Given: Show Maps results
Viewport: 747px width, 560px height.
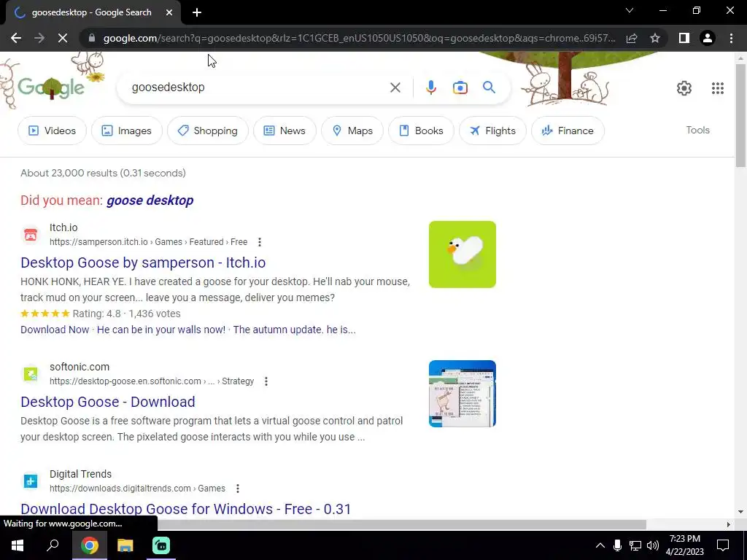Looking at the screenshot, I should [352, 131].
